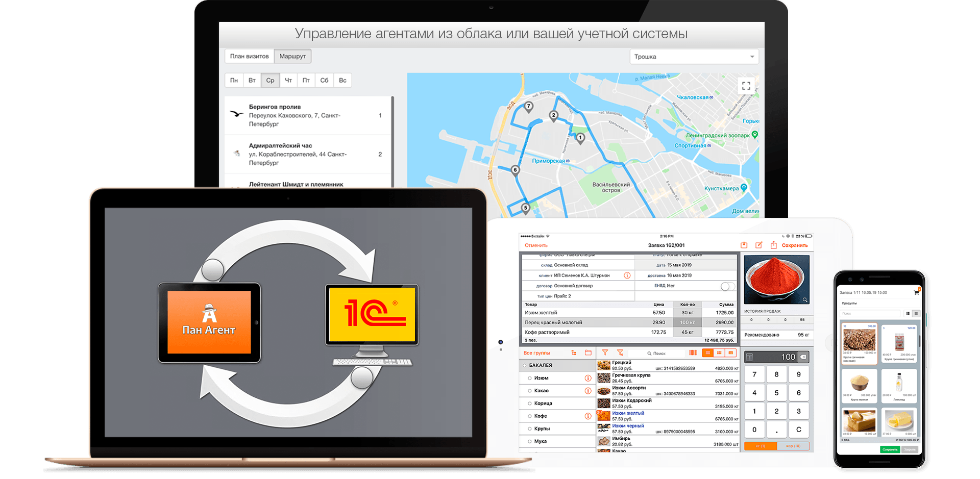
Task: Toggle the ЕНВД switch
Action: tap(728, 286)
